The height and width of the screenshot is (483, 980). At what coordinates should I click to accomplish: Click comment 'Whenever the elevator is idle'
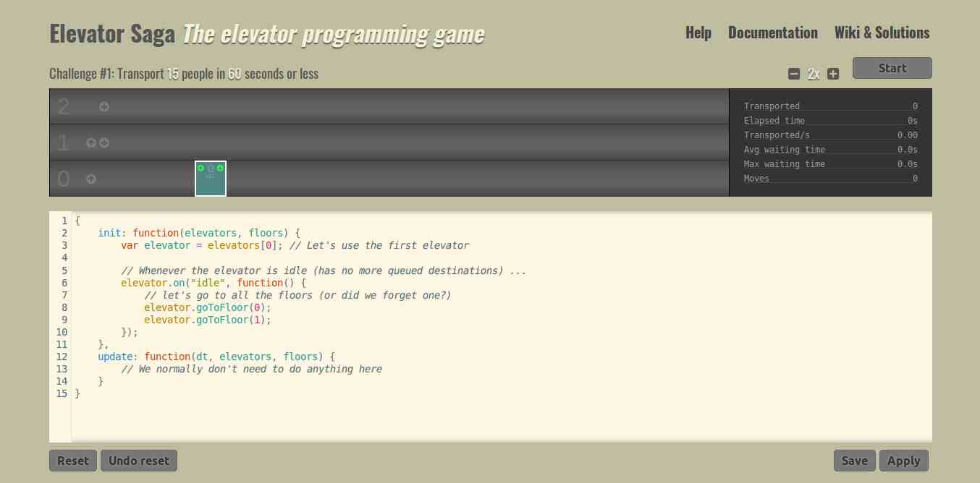pos(324,270)
